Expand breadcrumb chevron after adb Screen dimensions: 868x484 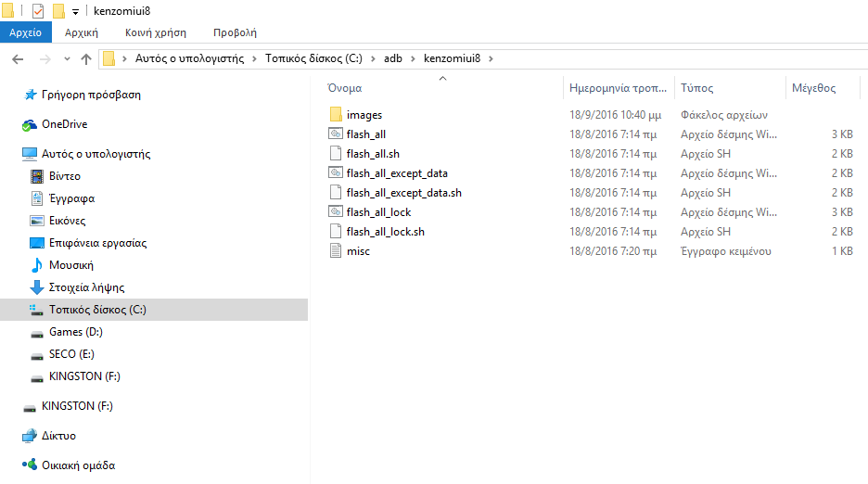click(413, 59)
